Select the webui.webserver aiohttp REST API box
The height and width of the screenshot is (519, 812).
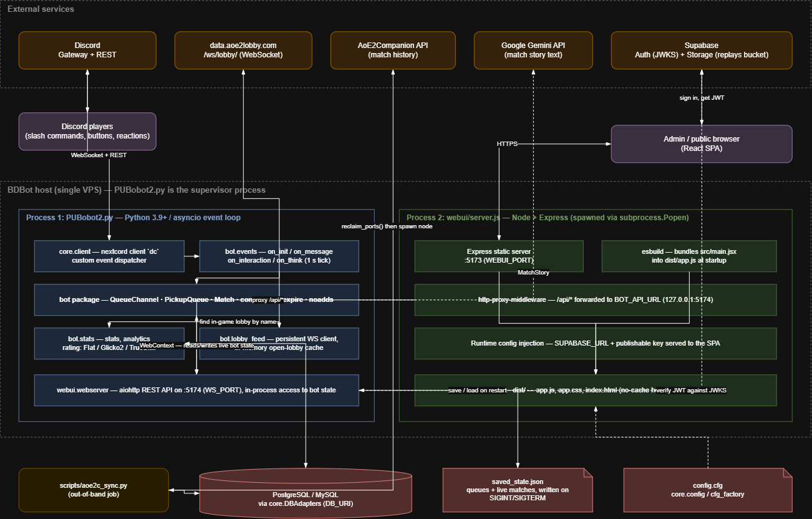(x=196, y=390)
